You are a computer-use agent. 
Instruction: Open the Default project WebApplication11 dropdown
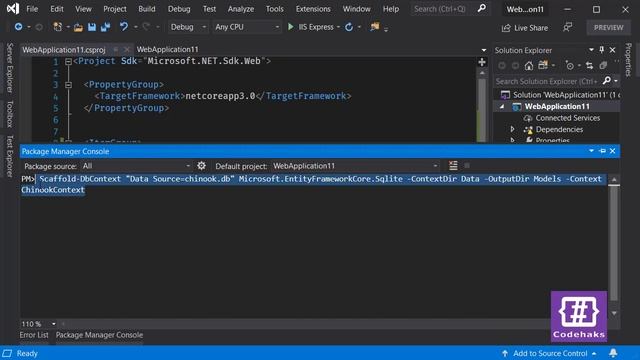point(356,166)
